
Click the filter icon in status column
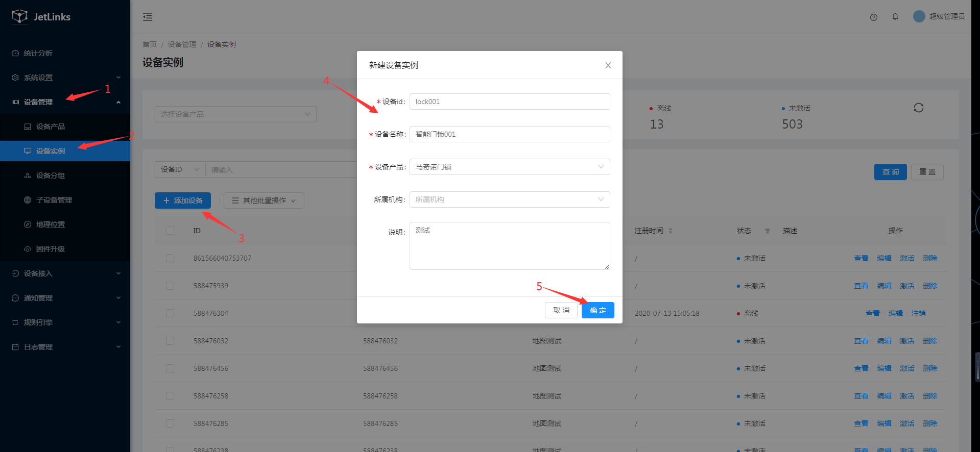(767, 231)
